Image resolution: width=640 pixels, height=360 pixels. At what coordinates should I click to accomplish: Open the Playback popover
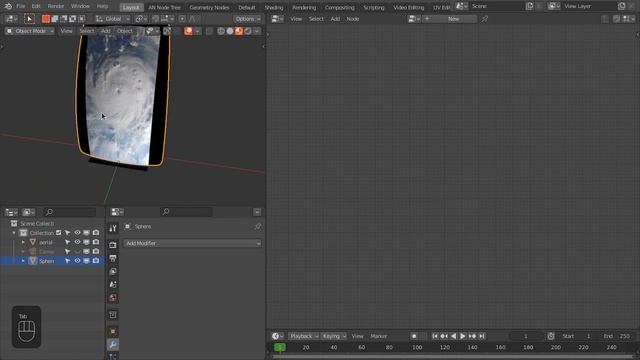[x=304, y=336]
